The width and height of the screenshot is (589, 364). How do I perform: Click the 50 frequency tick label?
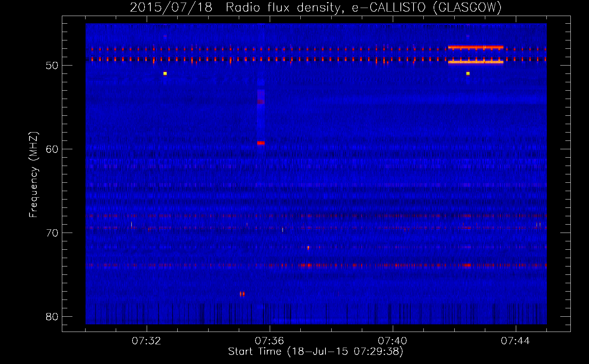[x=52, y=66]
